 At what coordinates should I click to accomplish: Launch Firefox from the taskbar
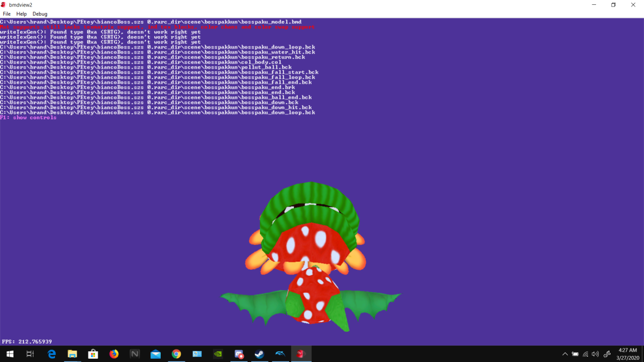tap(114, 354)
